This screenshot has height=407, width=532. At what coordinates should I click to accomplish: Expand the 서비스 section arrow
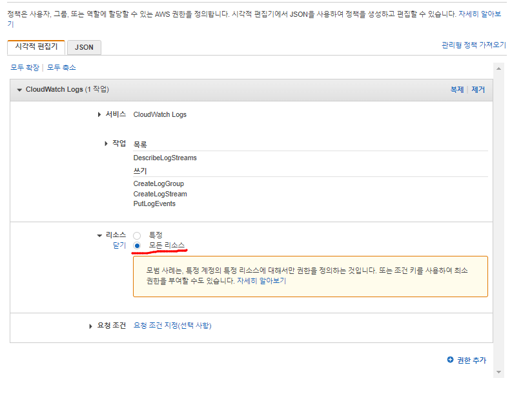click(x=99, y=115)
